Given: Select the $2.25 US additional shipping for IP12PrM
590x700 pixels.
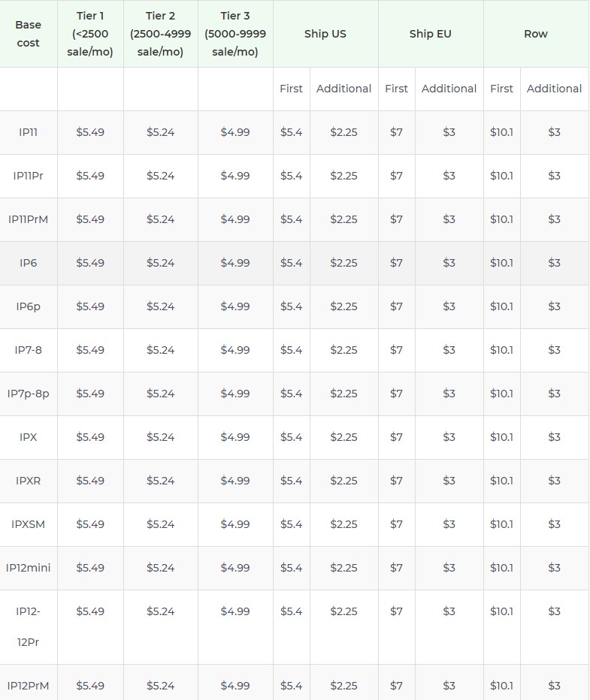Looking at the screenshot, I should [x=344, y=686].
